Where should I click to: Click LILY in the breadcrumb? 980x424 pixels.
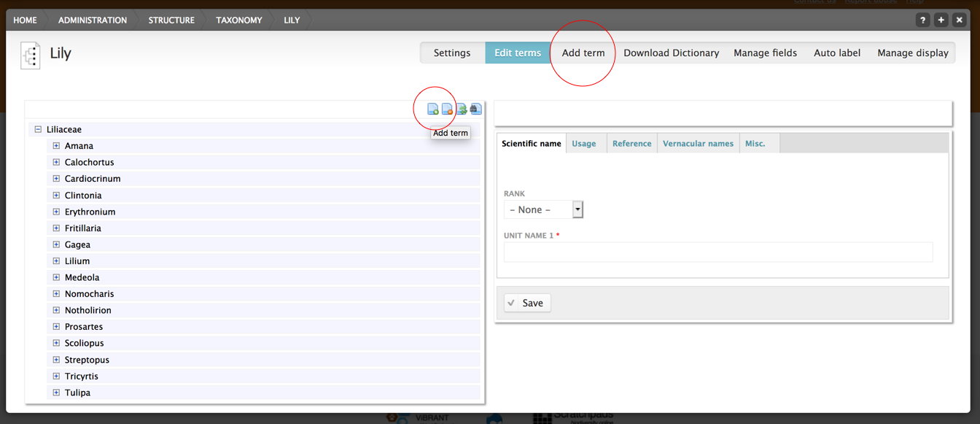click(292, 20)
